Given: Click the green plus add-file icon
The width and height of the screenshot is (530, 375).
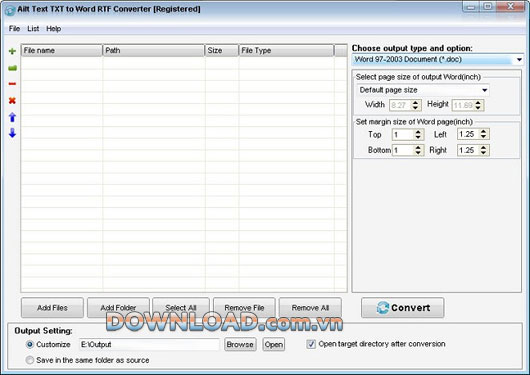Looking at the screenshot, I should pyautogui.click(x=12, y=51).
